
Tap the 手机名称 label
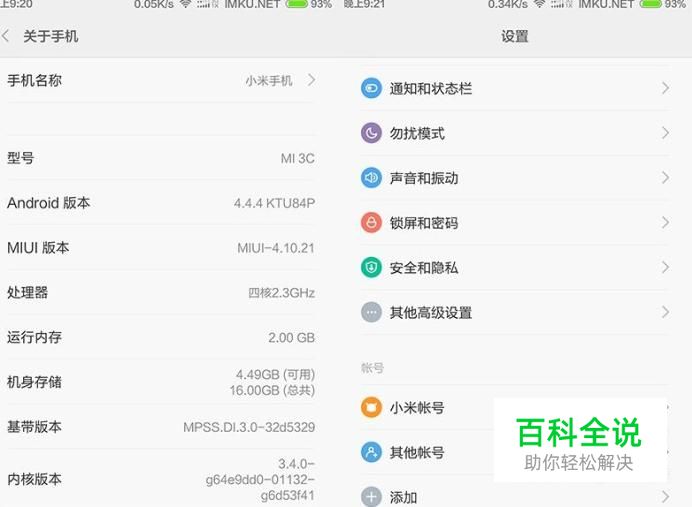pos(34,80)
